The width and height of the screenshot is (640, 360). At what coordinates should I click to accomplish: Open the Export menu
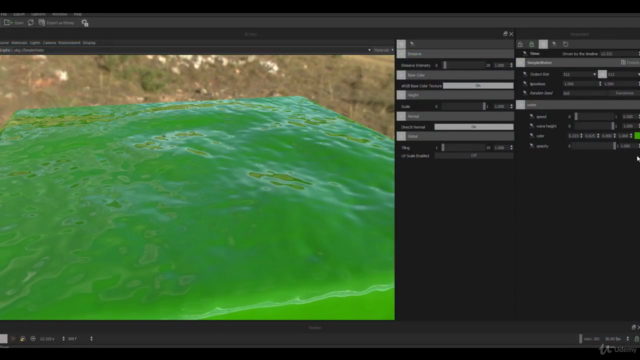pyautogui.click(x=19, y=14)
